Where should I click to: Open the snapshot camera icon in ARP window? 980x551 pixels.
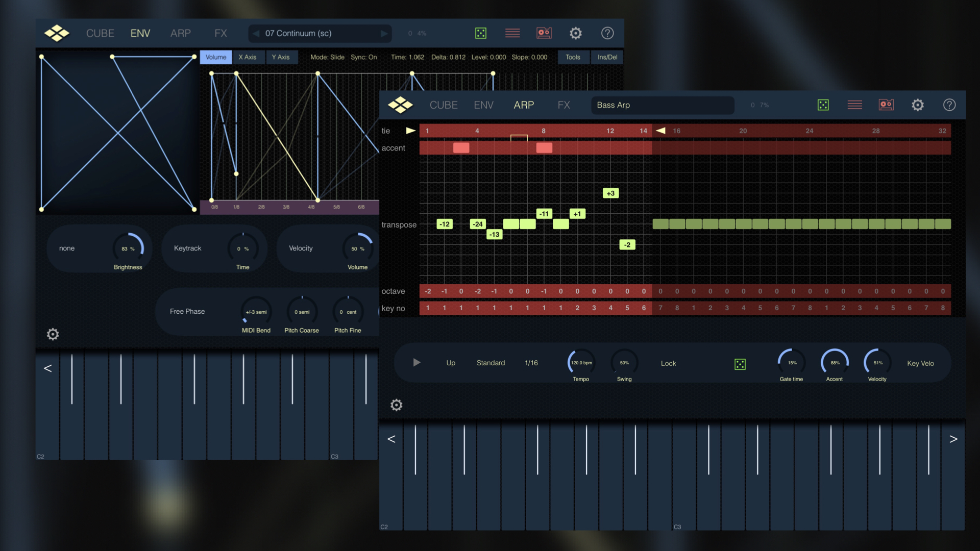(x=887, y=105)
